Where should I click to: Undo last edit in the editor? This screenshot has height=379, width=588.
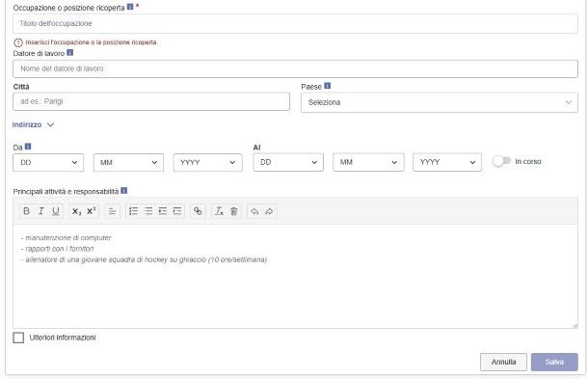[254, 211]
